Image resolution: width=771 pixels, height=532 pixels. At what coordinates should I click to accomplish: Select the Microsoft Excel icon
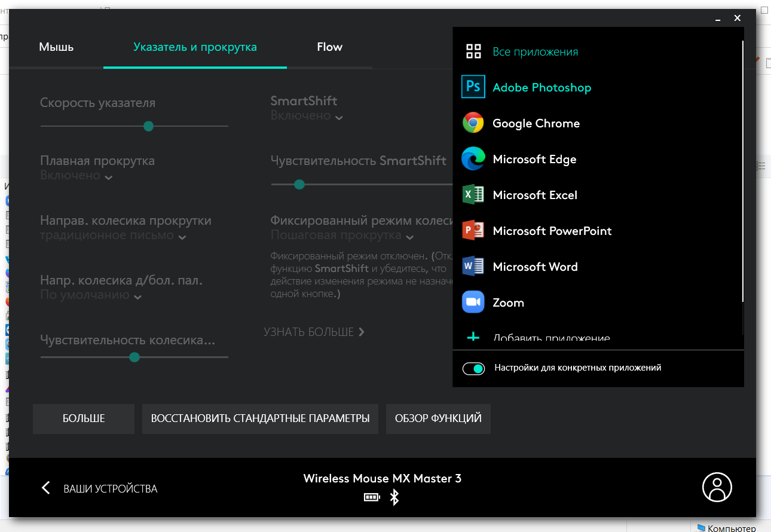coord(473,195)
